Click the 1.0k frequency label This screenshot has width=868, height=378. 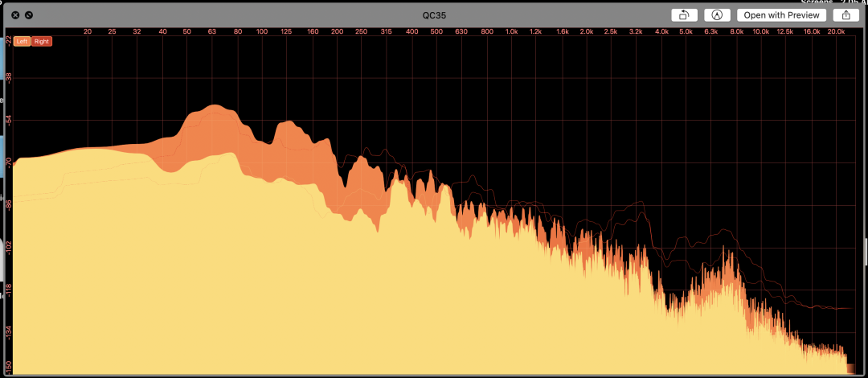(511, 32)
